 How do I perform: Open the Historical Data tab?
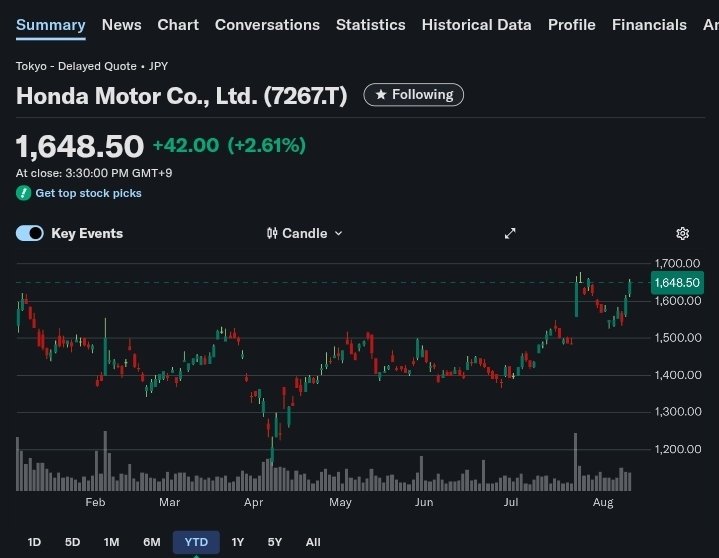pos(476,25)
